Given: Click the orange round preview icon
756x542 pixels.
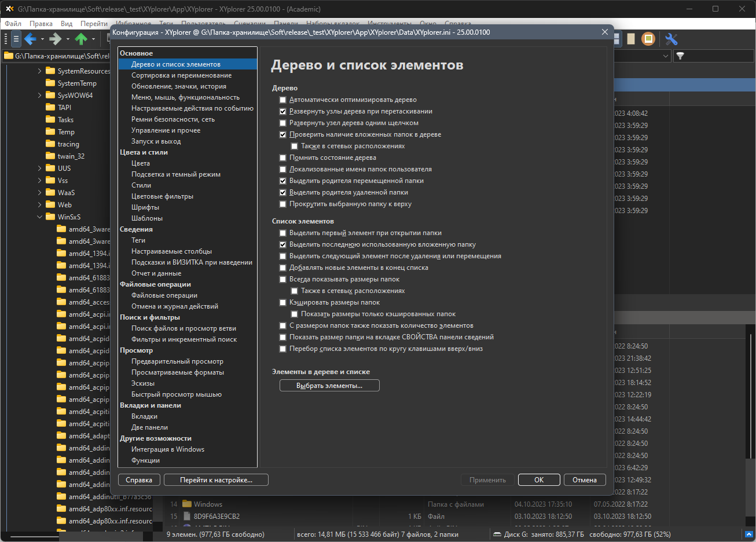Looking at the screenshot, I should point(648,39).
